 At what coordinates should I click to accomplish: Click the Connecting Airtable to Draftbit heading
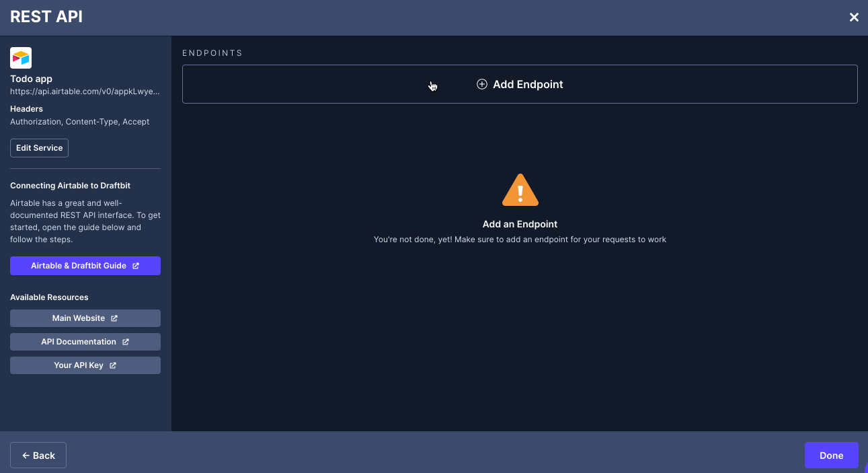71,186
